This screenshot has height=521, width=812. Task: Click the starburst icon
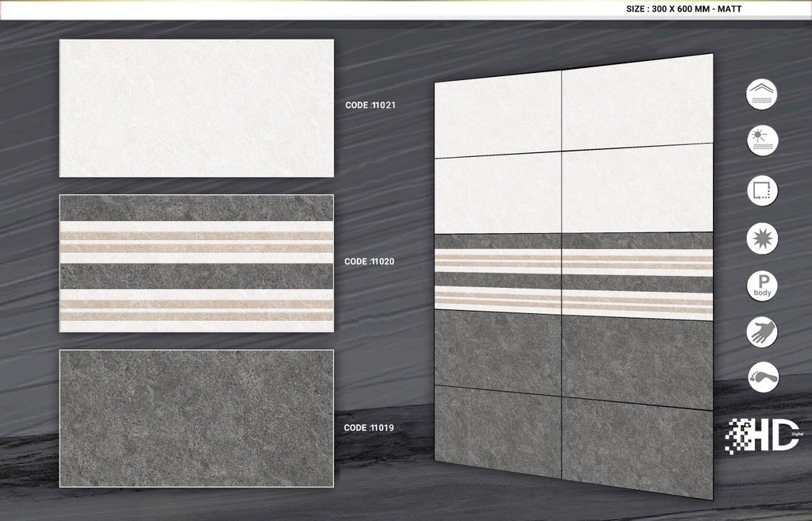(x=762, y=239)
